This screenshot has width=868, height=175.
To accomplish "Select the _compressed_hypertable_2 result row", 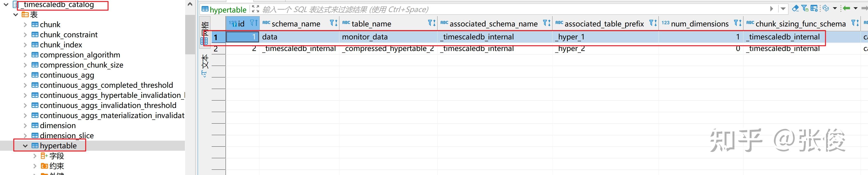I will click(387, 49).
